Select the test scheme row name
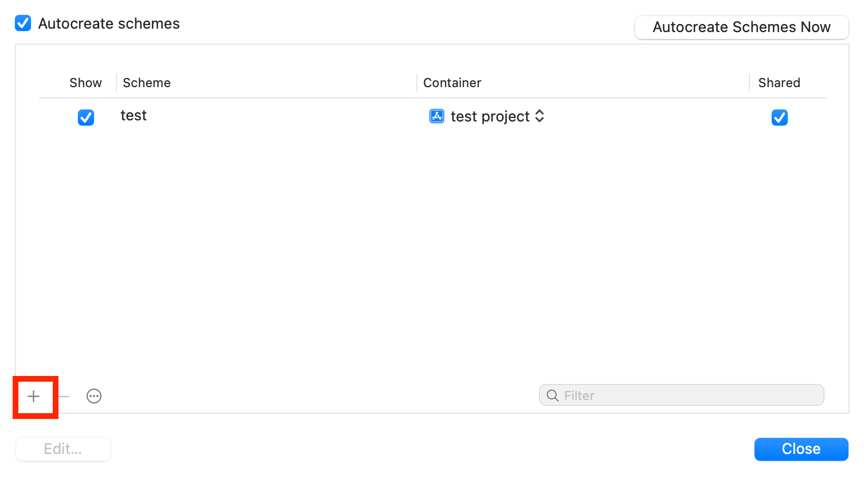 pos(134,116)
